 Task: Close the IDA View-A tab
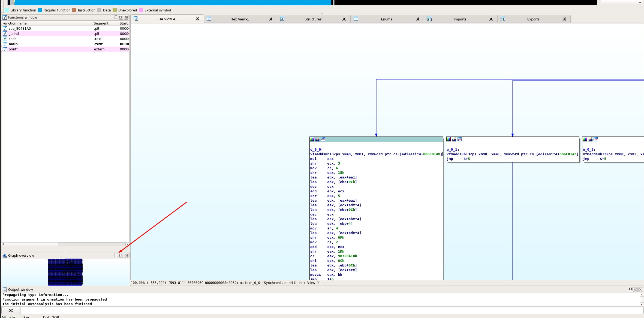click(x=197, y=19)
